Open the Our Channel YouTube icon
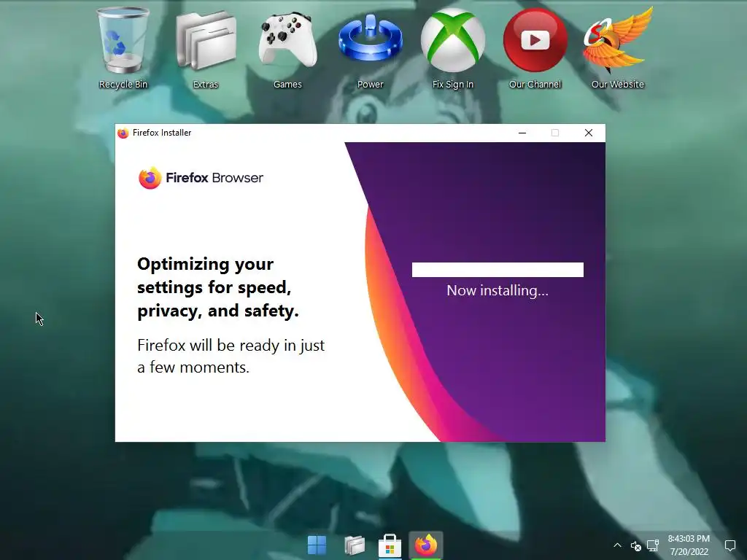This screenshot has height=560, width=747. 535,47
